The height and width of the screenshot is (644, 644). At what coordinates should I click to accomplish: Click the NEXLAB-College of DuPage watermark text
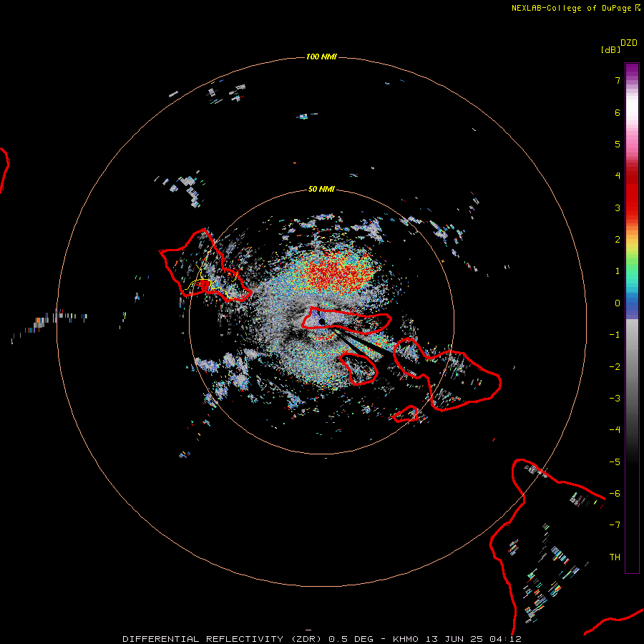point(575,8)
